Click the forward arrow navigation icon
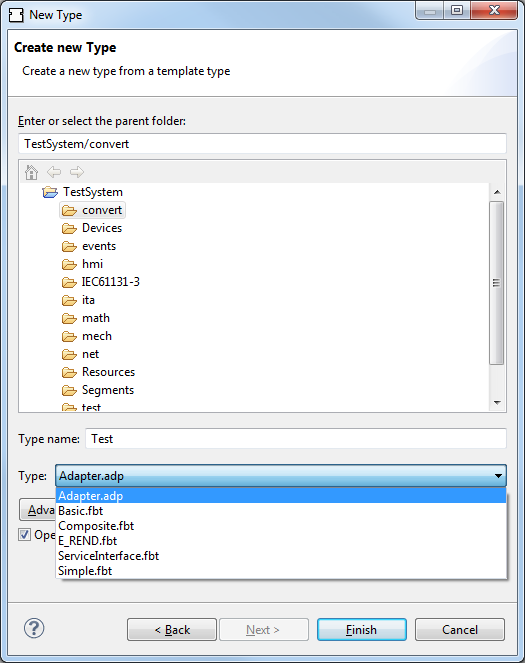This screenshot has height=663, width=525. click(77, 172)
